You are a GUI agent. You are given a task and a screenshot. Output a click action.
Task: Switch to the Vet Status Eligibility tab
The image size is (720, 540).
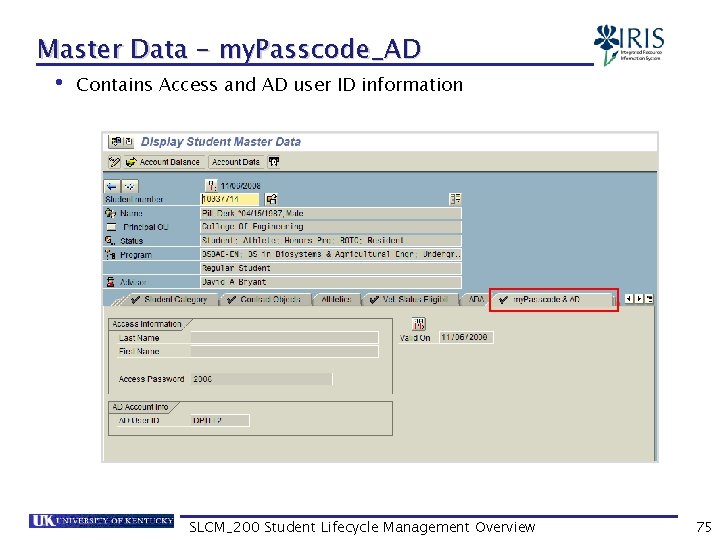tap(410, 299)
